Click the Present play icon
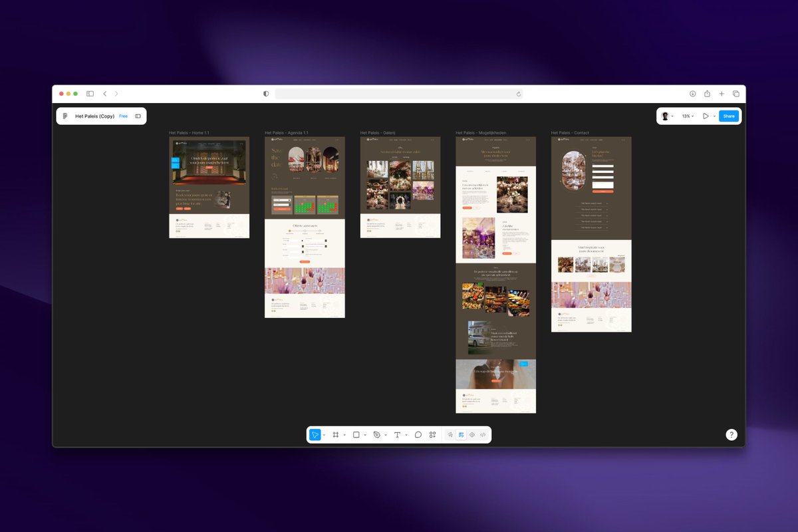The height and width of the screenshot is (532, 798). (706, 116)
